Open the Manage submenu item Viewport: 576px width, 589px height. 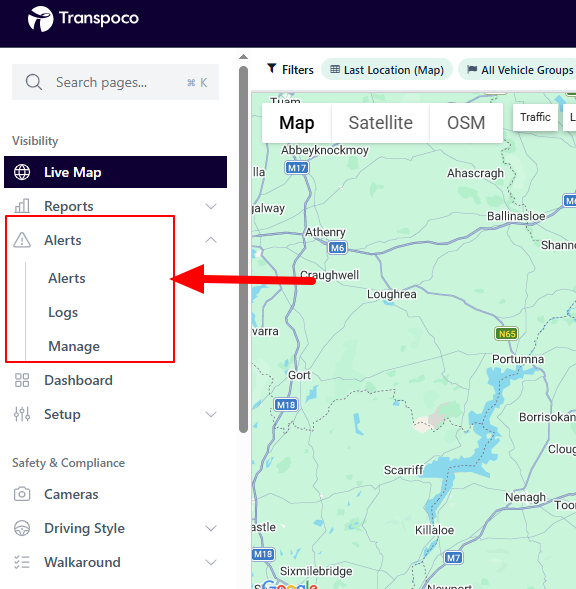pos(74,346)
